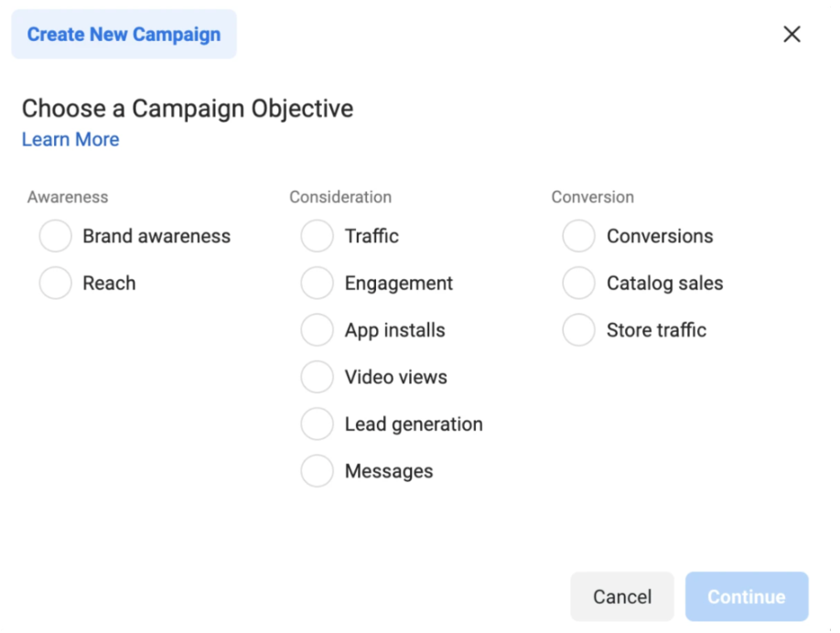The width and height of the screenshot is (840, 633).
Task: Open the Learn More link
Action: [x=70, y=139]
